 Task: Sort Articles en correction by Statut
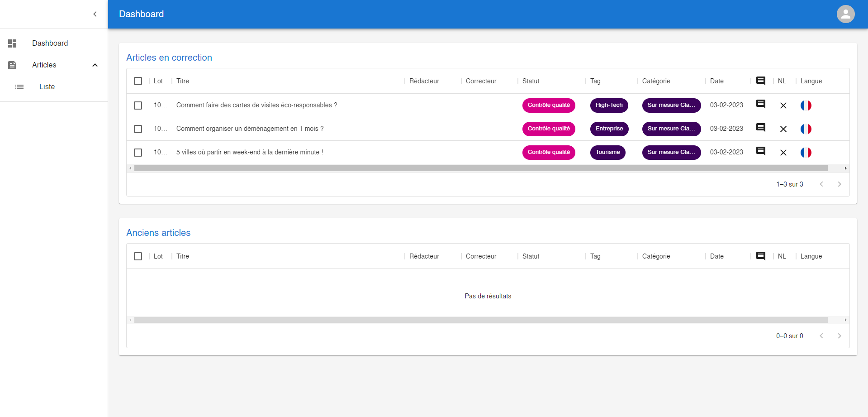531,81
